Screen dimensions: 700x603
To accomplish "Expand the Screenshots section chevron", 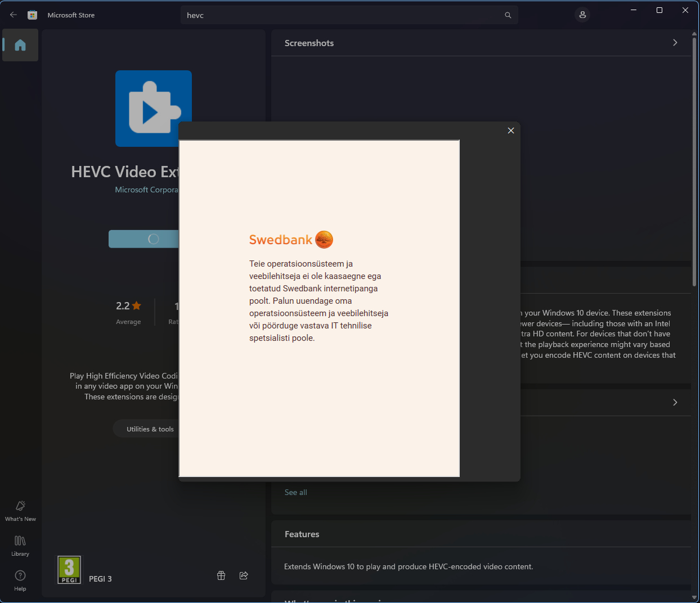I will click(x=675, y=43).
